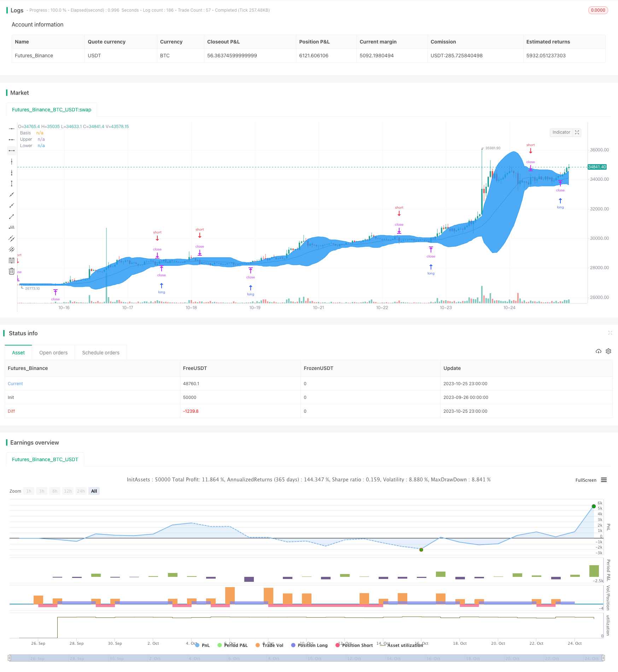This screenshot has width=618, height=672.
Task: Select the price line 123 tool
Action: 12,227
